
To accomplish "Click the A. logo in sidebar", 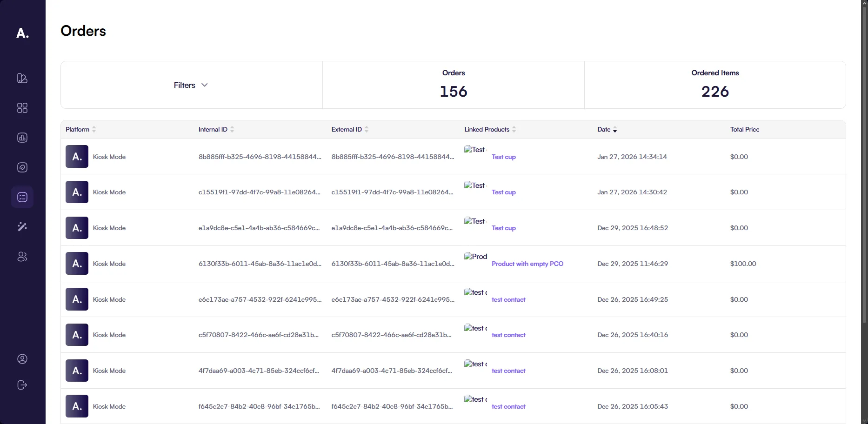I will pos(22,33).
